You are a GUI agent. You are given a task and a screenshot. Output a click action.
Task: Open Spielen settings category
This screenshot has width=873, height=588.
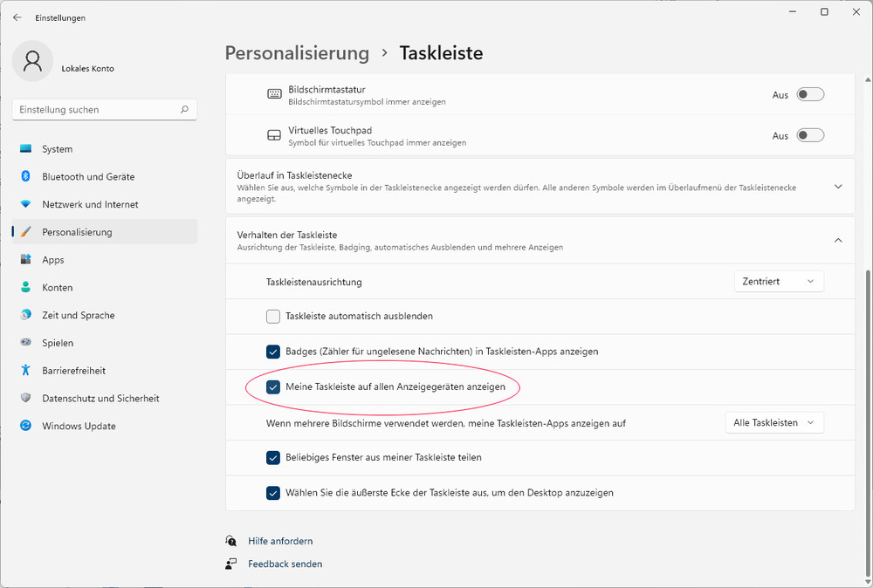coord(105,343)
